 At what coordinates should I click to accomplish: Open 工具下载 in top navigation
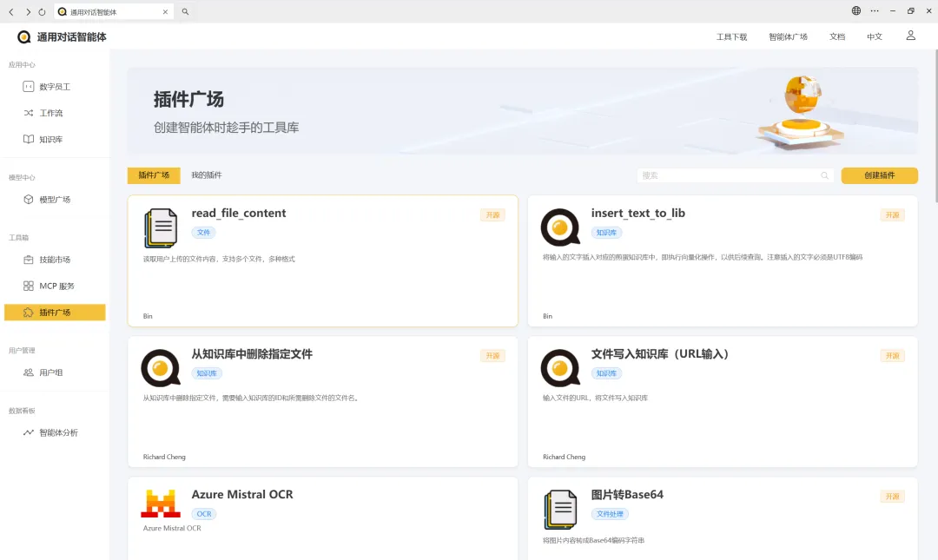[x=731, y=37]
